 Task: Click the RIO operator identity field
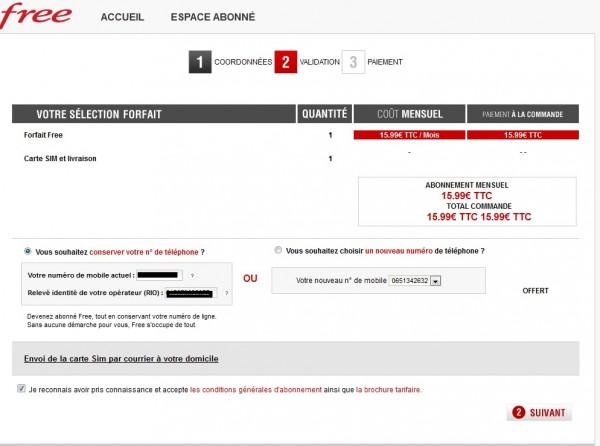(191, 293)
